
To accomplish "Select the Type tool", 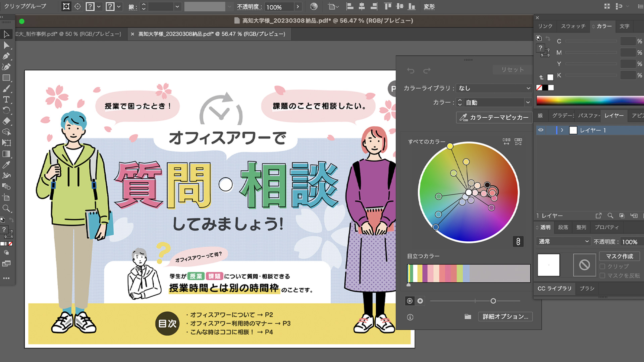I will click(x=6, y=100).
